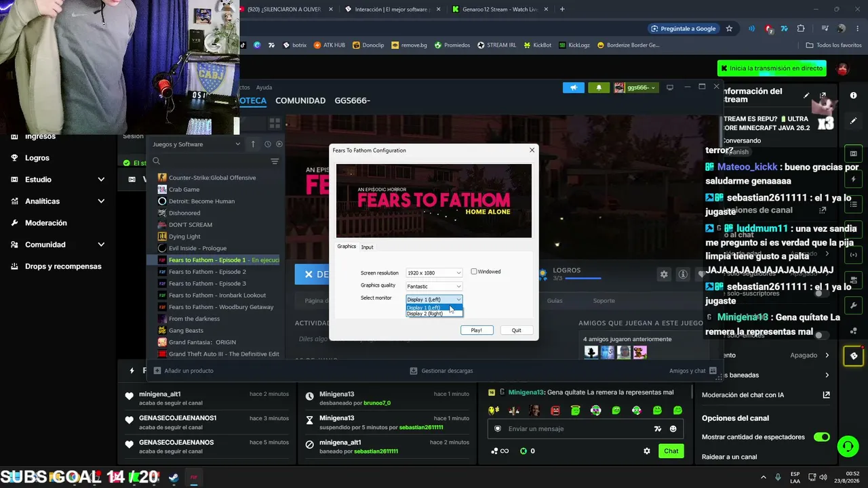This screenshot has width=868, height=488.
Task: Open Steam notifications bell
Action: (598, 87)
